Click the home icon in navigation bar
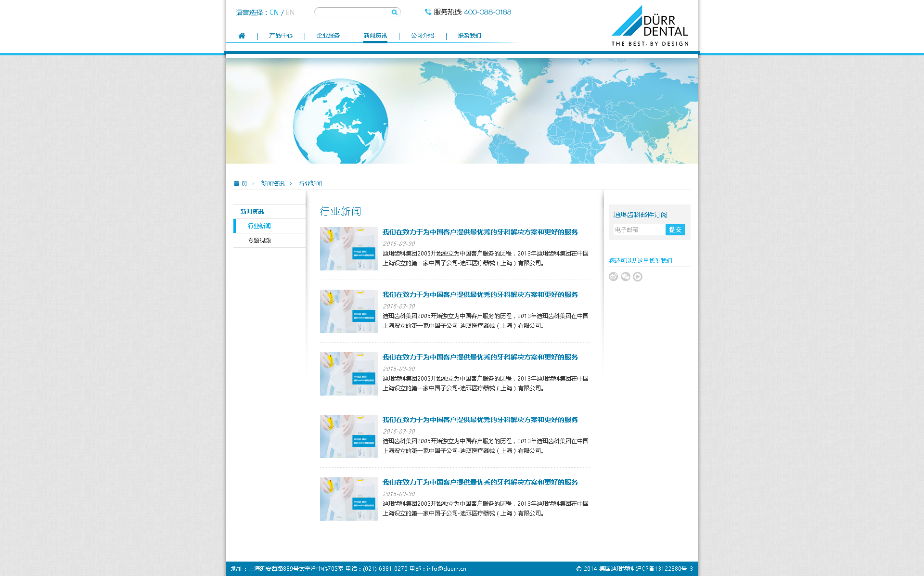The height and width of the screenshot is (576, 924). [x=242, y=36]
